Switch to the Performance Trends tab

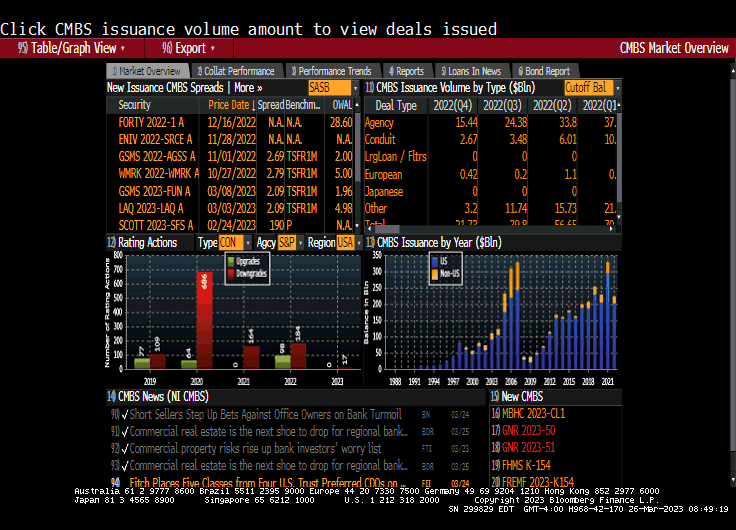(334, 71)
